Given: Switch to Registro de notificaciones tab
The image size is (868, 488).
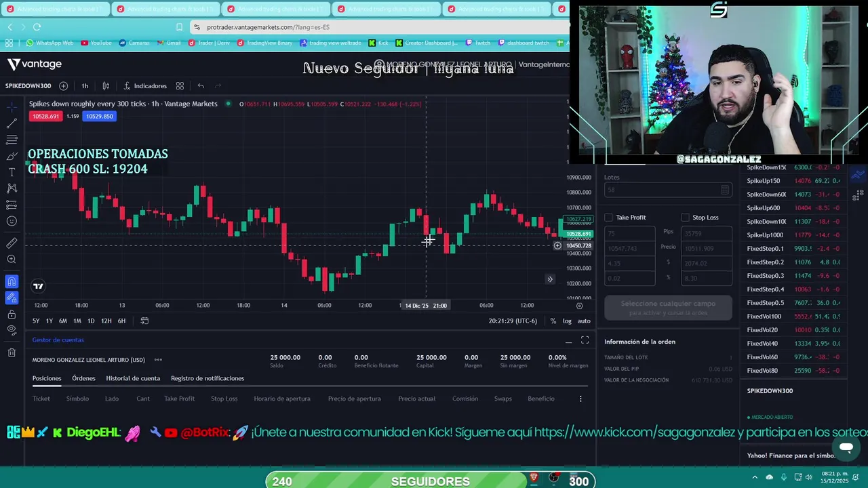Looking at the screenshot, I should click(208, 378).
